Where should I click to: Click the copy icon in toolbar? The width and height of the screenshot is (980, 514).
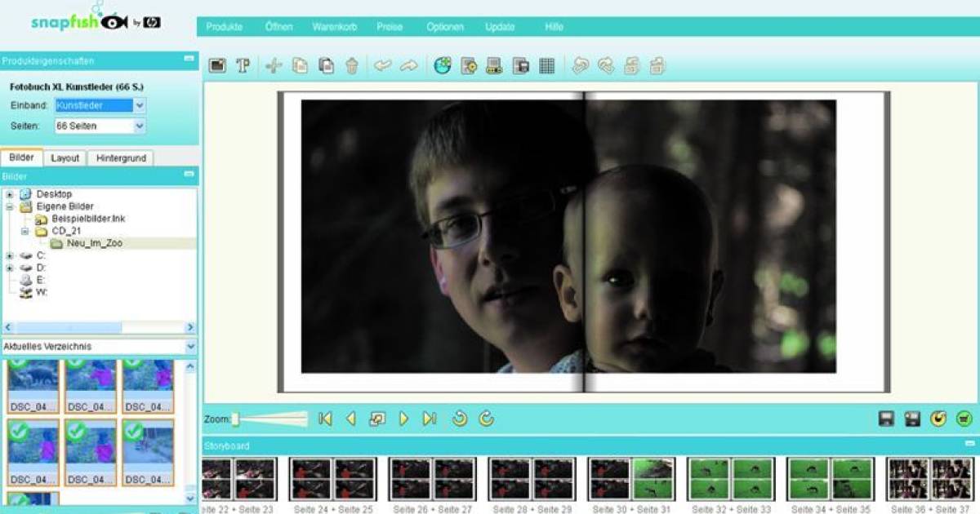(x=300, y=66)
